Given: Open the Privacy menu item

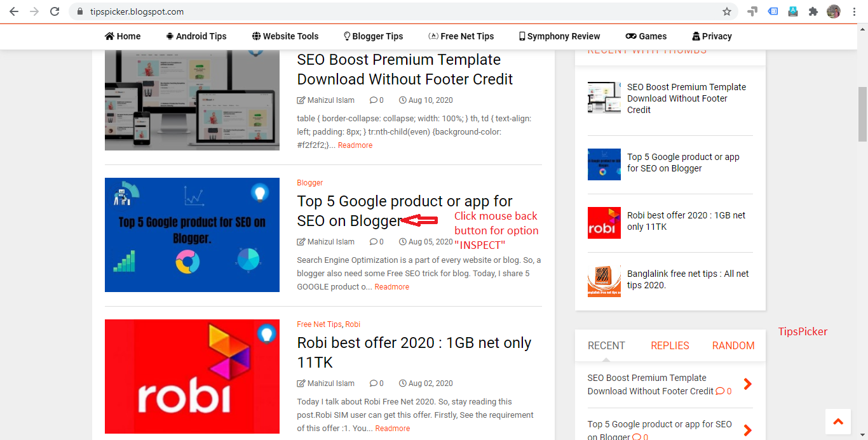Looking at the screenshot, I should pyautogui.click(x=712, y=36).
